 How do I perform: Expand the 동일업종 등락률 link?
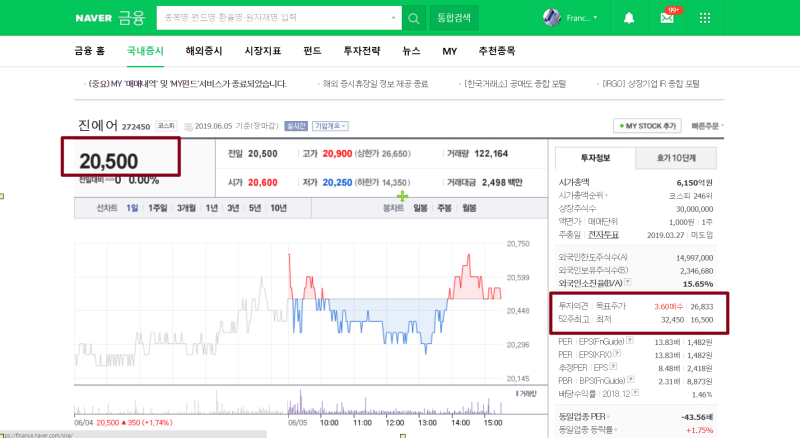(587, 430)
